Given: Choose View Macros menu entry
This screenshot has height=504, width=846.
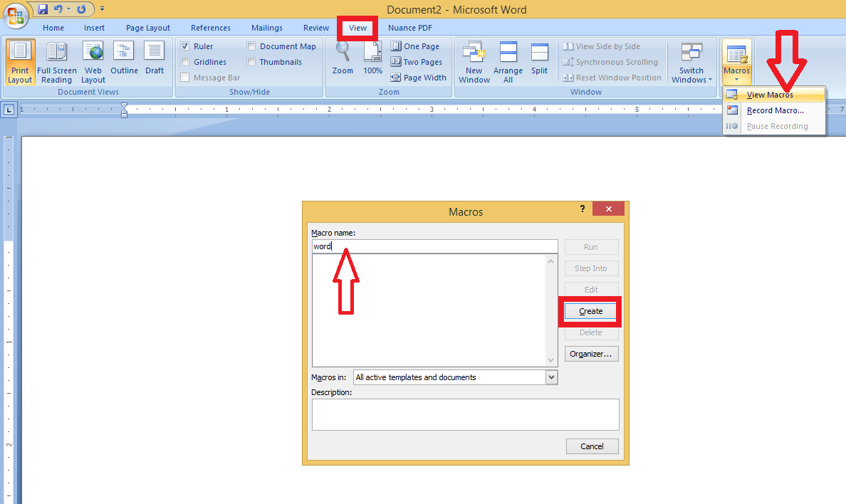Looking at the screenshot, I should pyautogui.click(x=774, y=95).
